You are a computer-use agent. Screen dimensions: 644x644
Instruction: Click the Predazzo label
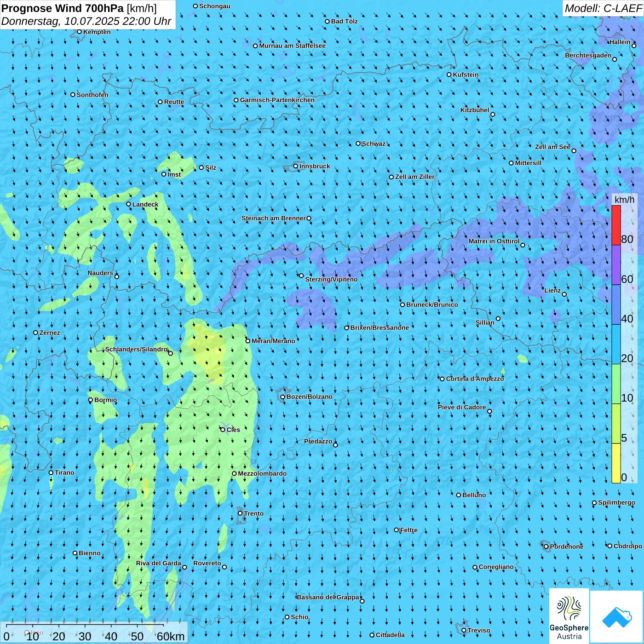318,441
